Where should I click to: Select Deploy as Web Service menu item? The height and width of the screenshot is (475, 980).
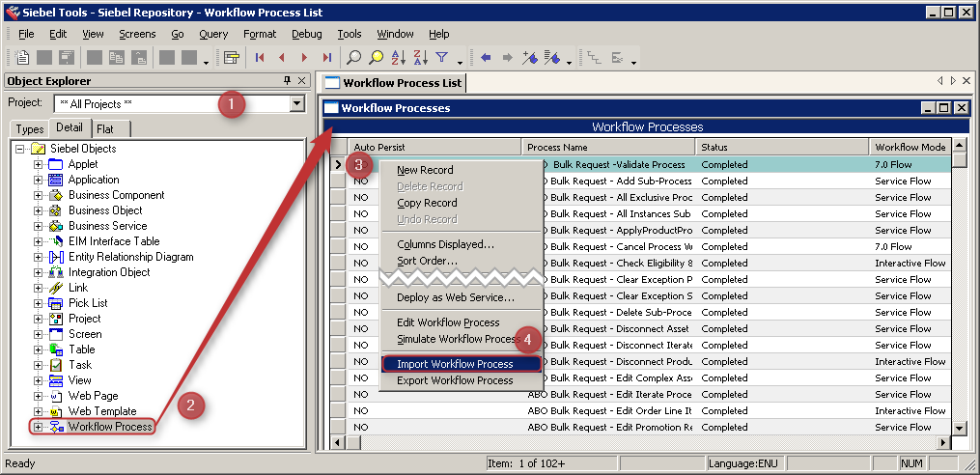[x=462, y=297]
